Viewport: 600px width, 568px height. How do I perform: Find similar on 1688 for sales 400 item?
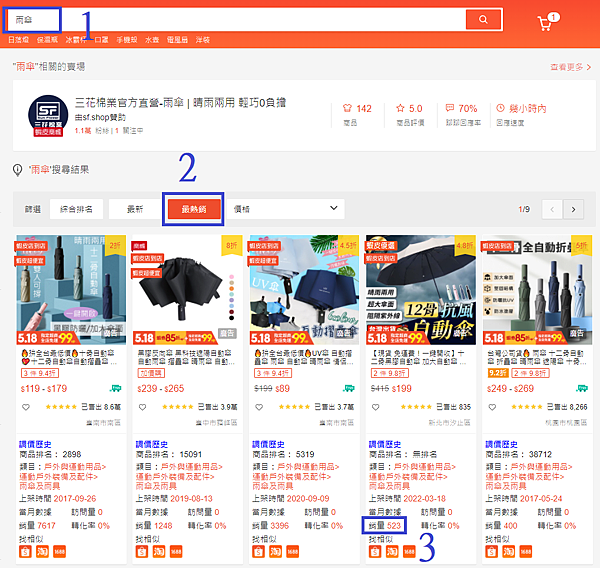pyautogui.click(x=526, y=552)
